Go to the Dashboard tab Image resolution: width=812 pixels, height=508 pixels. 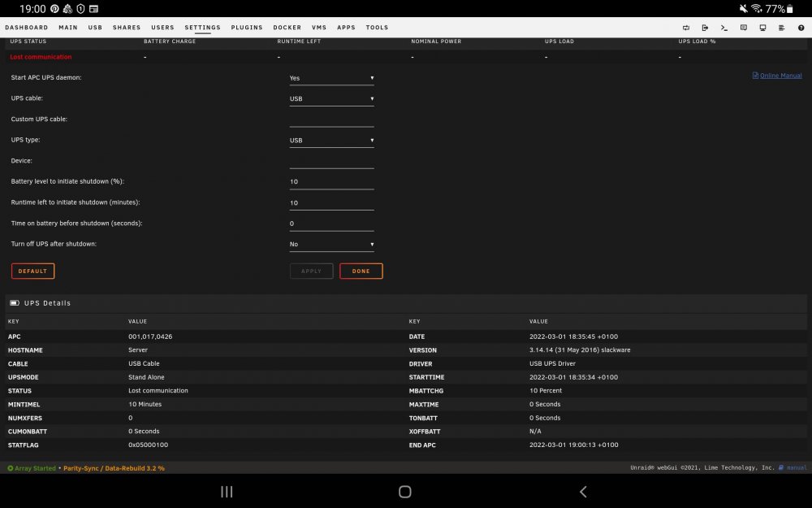pyautogui.click(x=27, y=28)
